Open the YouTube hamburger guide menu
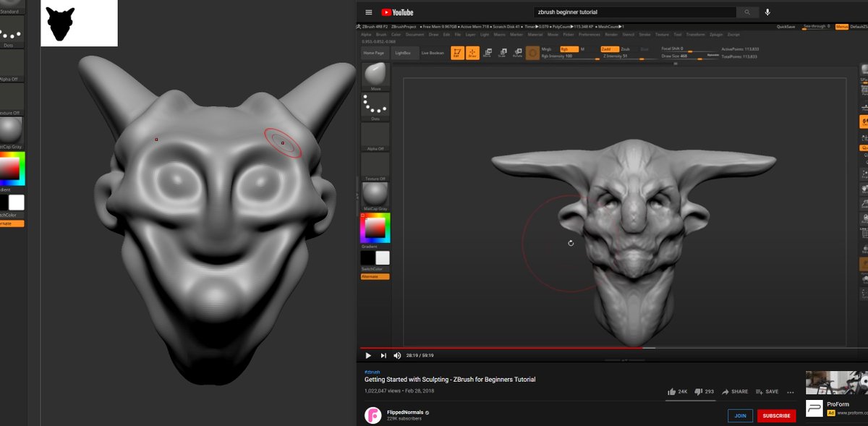 [368, 12]
